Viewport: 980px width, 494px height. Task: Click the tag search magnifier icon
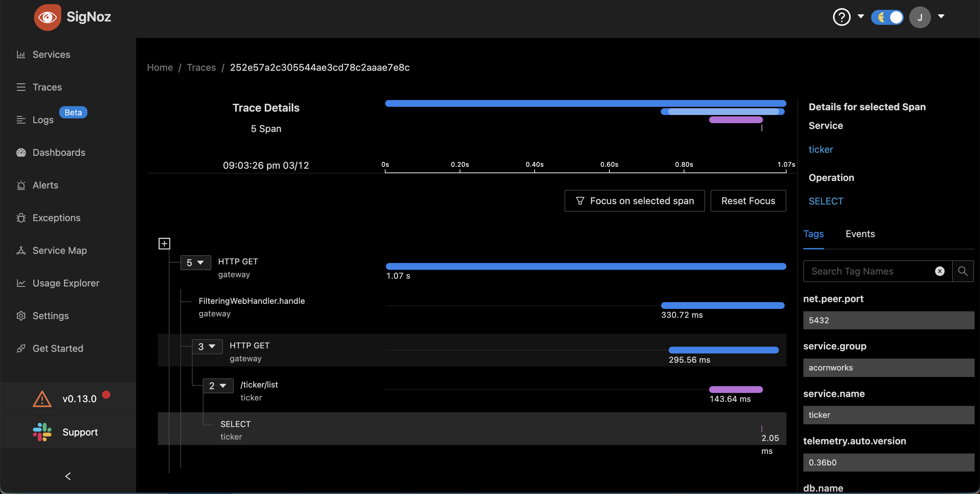[x=963, y=271]
